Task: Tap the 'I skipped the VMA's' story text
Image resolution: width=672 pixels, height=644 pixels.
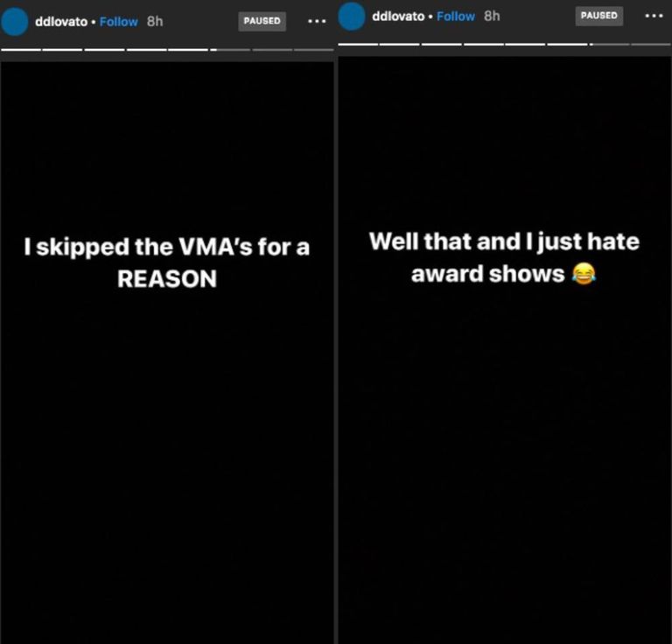Action: pyautogui.click(x=167, y=262)
